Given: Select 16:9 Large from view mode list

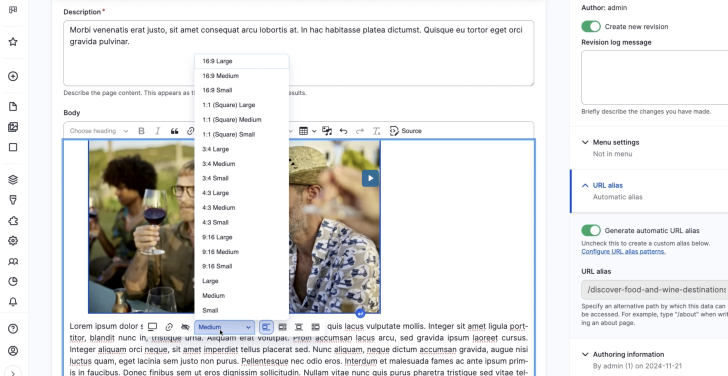Looking at the screenshot, I should pyautogui.click(x=241, y=61).
